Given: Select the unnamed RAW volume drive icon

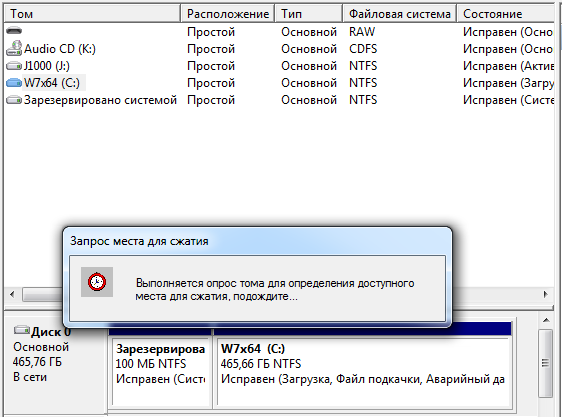Looking at the screenshot, I should click(14, 31).
